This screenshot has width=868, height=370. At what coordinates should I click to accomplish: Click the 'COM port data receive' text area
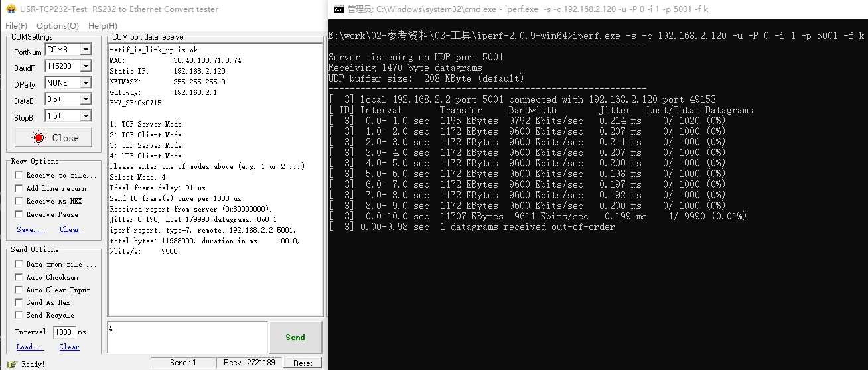coord(214,178)
